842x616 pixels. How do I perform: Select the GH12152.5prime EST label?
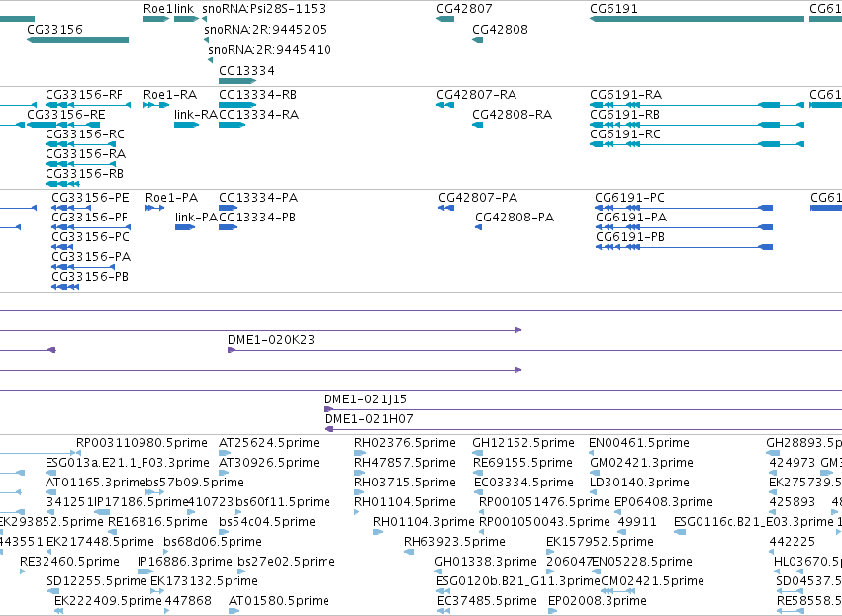(523, 443)
